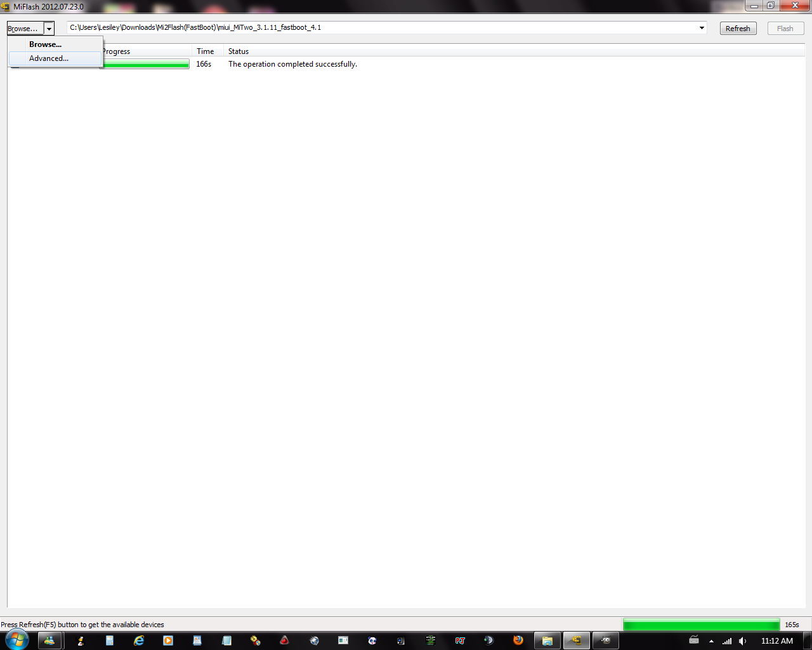Expand the firmware path dropdown list
Image resolution: width=812 pixels, height=650 pixels.
pyautogui.click(x=702, y=28)
